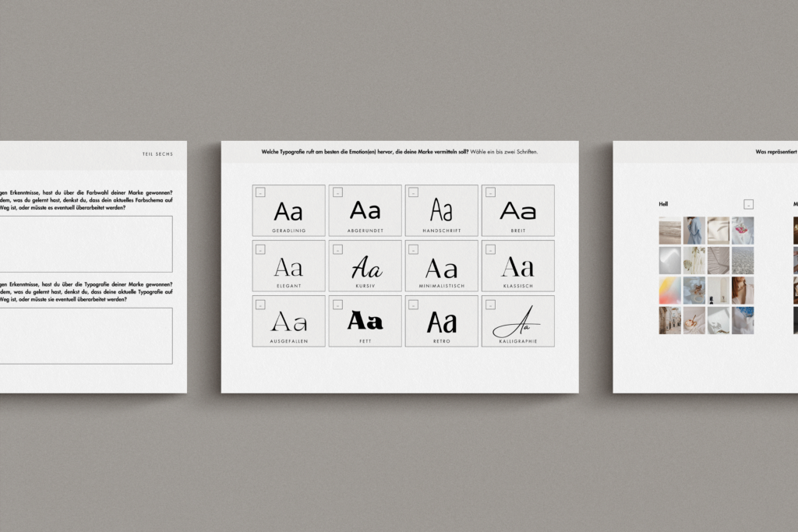Open the woman in blue dress thumbnail
Image resolution: width=798 pixels, height=532 pixels.
[x=694, y=231]
